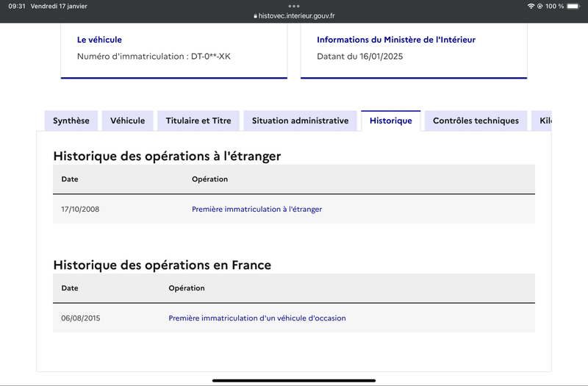
Task: Select the registration number DT-0**-XK text
Action: [211, 57]
